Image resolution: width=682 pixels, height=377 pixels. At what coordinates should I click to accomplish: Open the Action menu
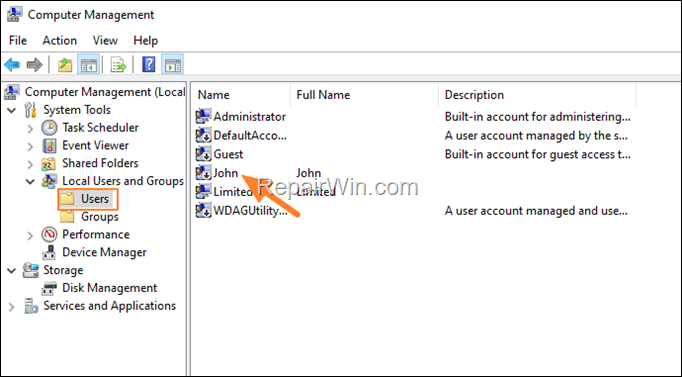[x=60, y=40]
